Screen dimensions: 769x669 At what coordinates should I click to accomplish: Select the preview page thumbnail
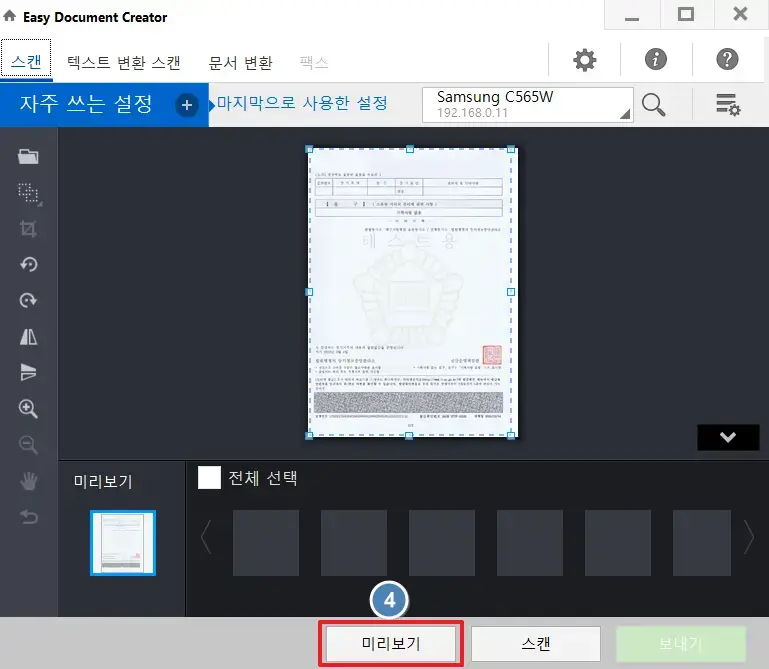tap(123, 542)
